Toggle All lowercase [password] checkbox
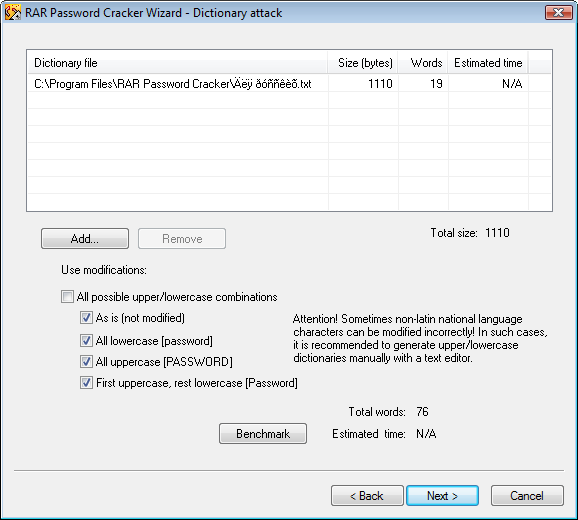 pos(86,341)
